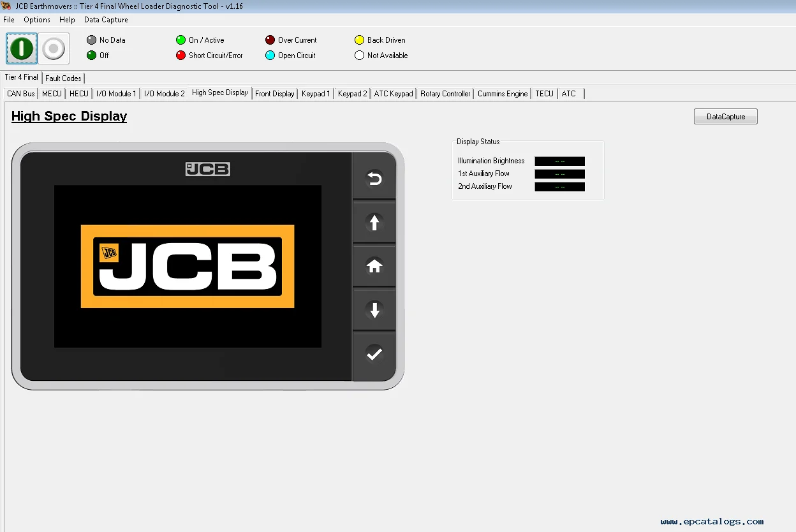Select the Cummins Engine tab

pyautogui.click(x=503, y=93)
